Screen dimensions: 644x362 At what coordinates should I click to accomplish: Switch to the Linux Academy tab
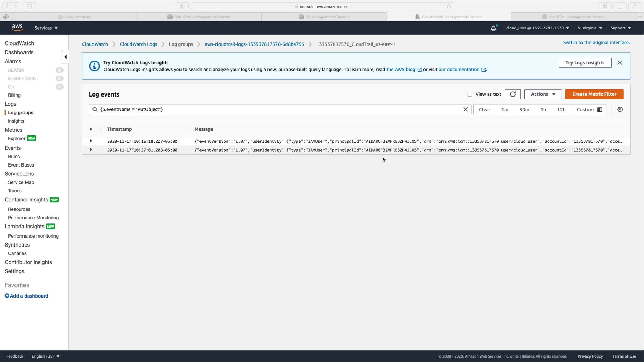click(75, 17)
